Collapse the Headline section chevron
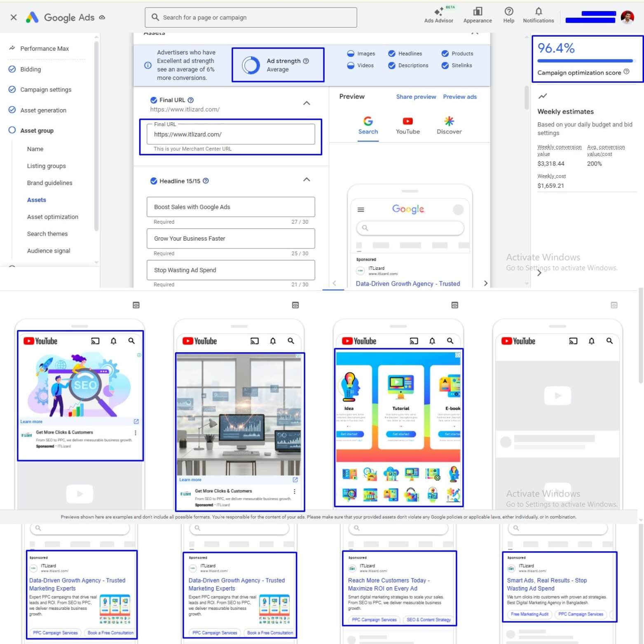 [x=307, y=180]
